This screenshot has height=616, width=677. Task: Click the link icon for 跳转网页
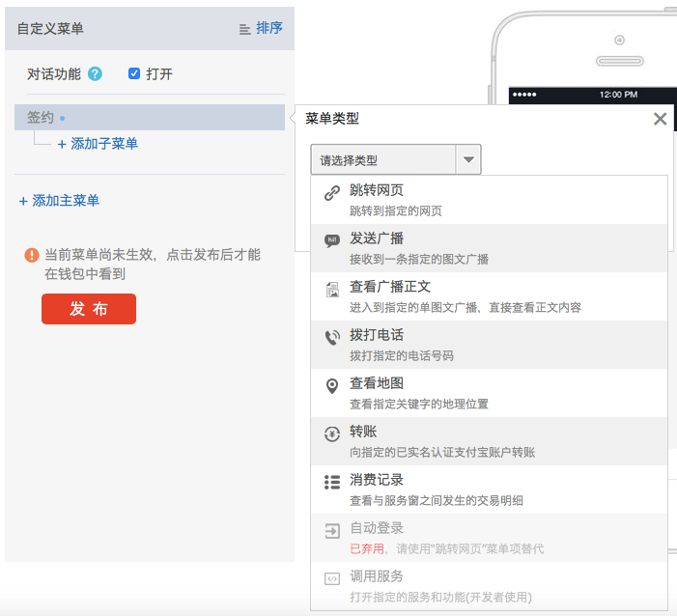tap(332, 192)
